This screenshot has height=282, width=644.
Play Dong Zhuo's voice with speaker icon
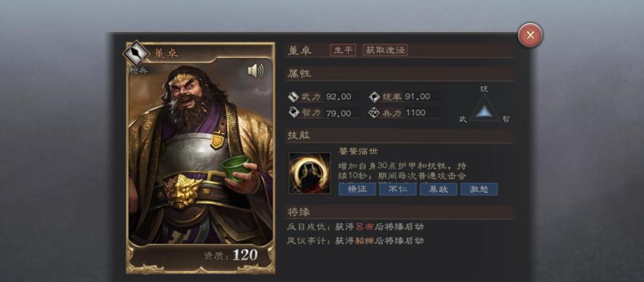(255, 71)
